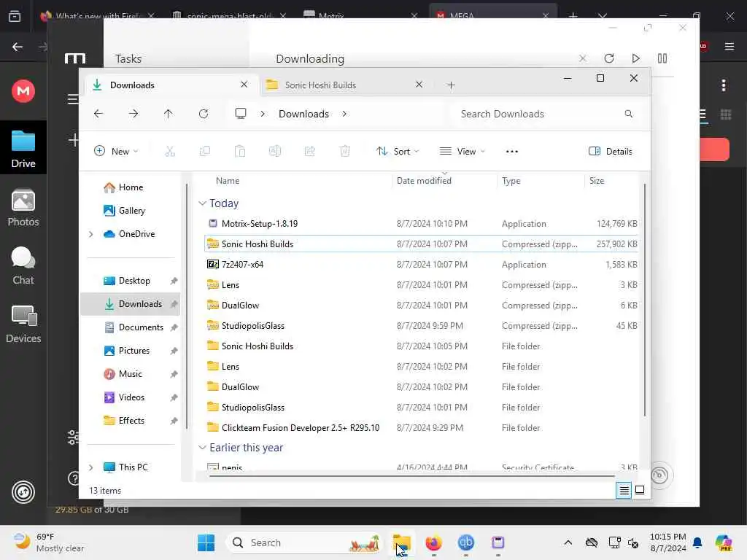
Task: Open Documents in navigation pane
Action: pyautogui.click(x=141, y=327)
